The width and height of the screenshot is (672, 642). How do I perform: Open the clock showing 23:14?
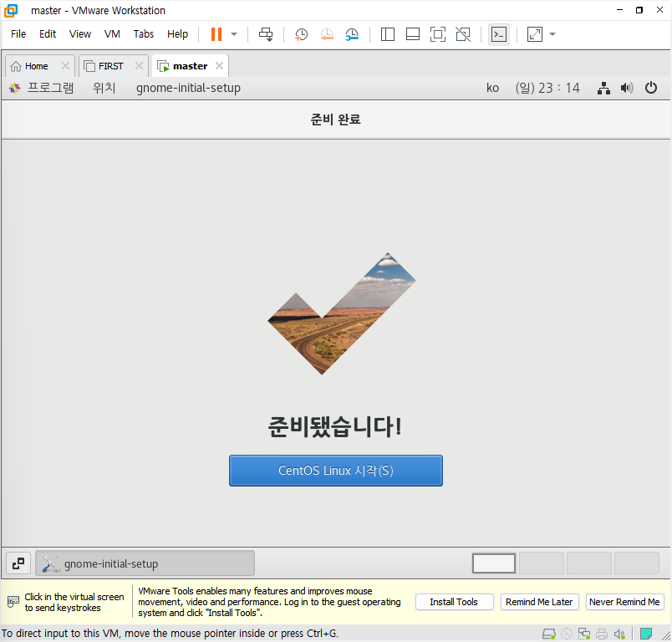click(547, 88)
